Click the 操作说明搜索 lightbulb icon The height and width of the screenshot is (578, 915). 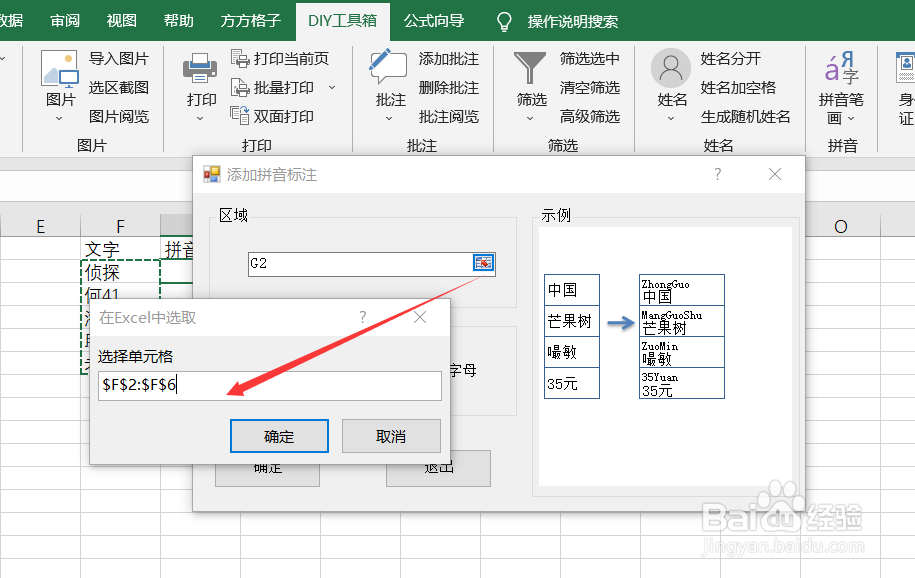tap(503, 20)
